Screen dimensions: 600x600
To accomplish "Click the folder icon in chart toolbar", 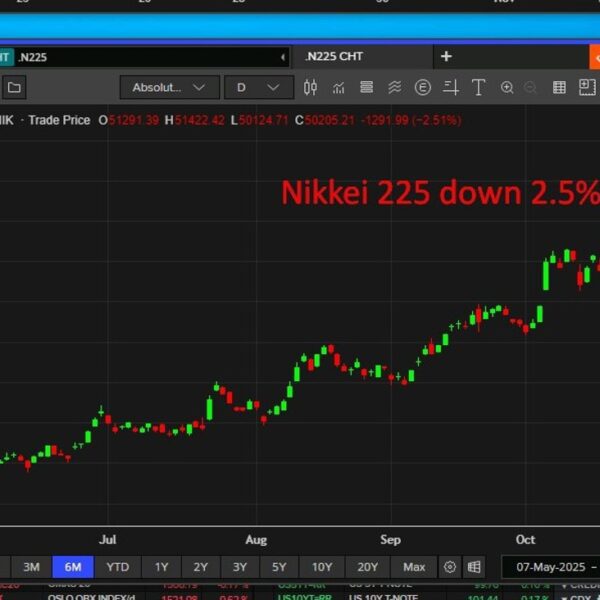I will [14, 88].
